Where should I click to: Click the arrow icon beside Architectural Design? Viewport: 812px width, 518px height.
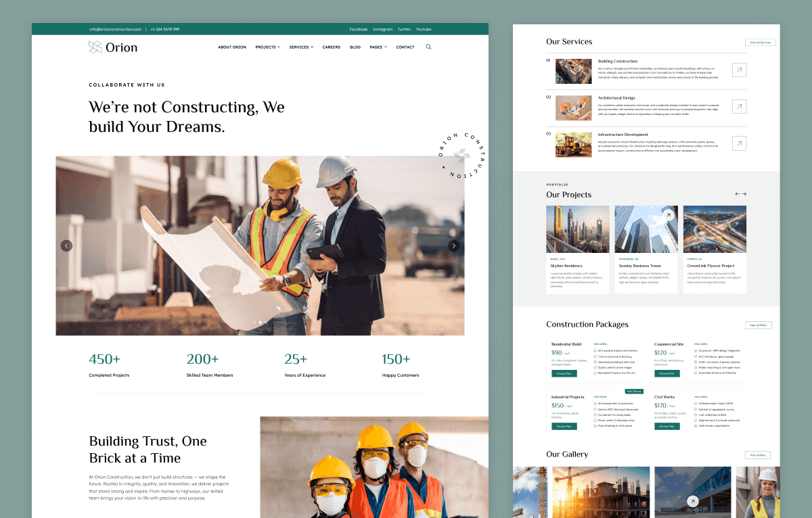pos(739,107)
